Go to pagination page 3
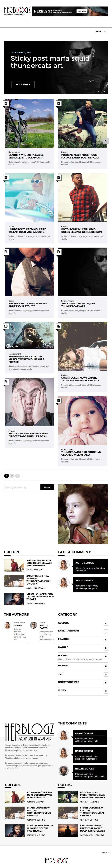The height and width of the screenshot is (868, 112). pyautogui.click(x=17, y=476)
